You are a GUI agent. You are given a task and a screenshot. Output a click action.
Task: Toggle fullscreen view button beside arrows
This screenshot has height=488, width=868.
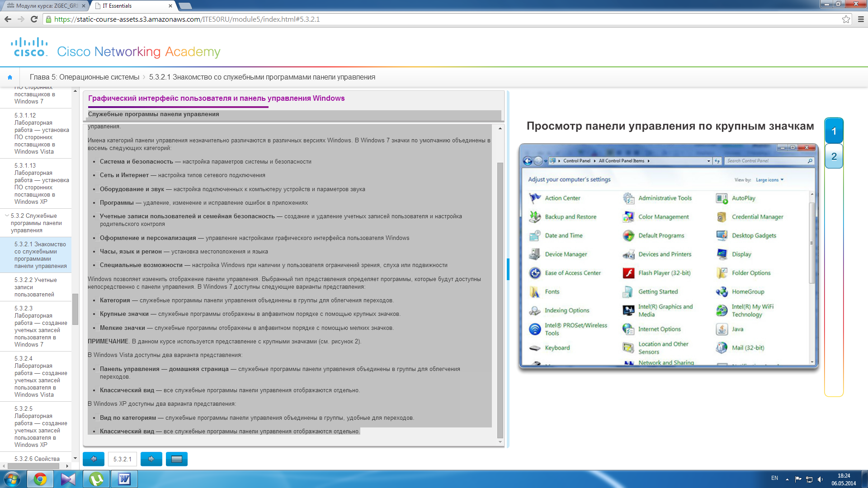coord(177,459)
